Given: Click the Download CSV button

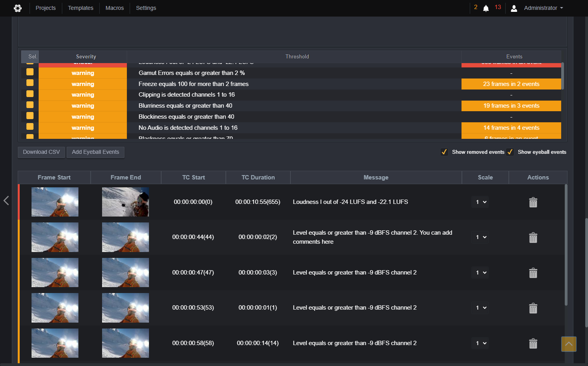Looking at the screenshot, I should [x=41, y=152].
